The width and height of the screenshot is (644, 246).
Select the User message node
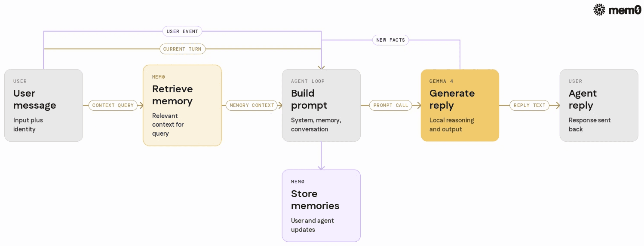[43, 105]
